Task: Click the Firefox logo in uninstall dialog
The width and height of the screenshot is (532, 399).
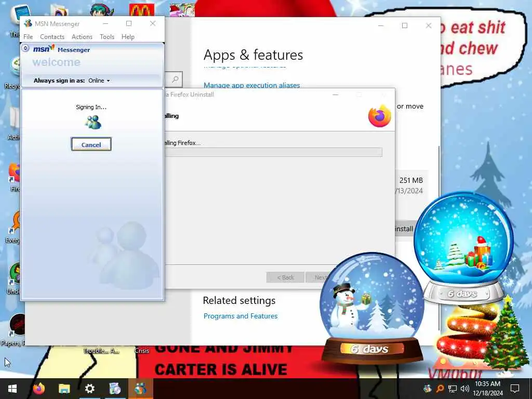Action: click(380, 116)
